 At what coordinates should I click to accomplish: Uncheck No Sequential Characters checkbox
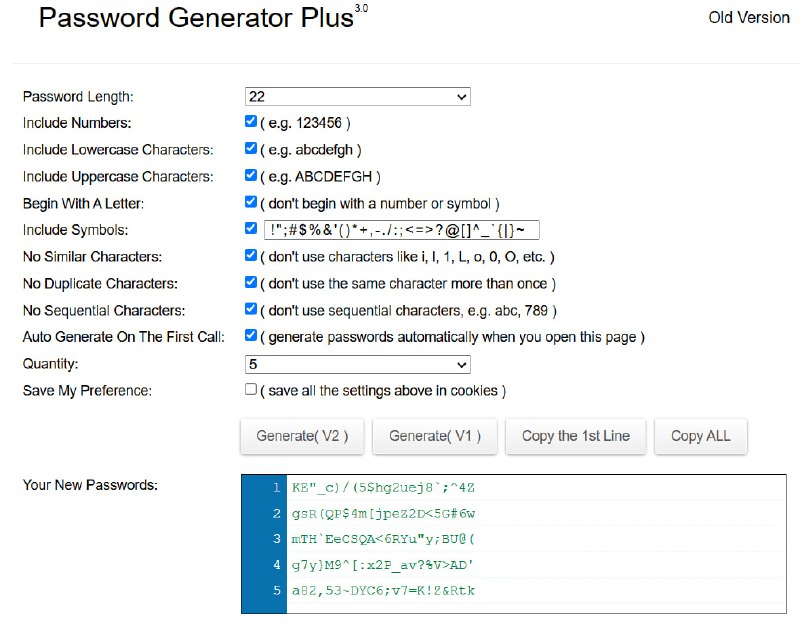click(251, 310)
